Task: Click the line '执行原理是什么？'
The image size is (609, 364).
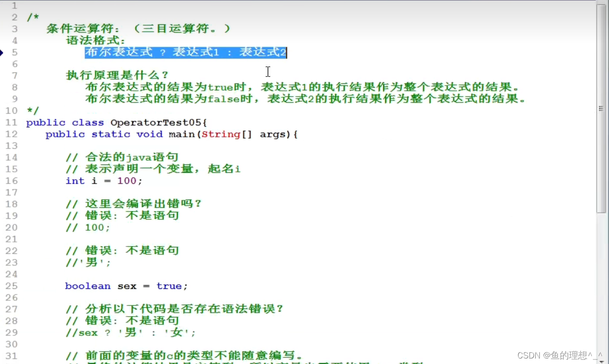Action: point(117,75)
